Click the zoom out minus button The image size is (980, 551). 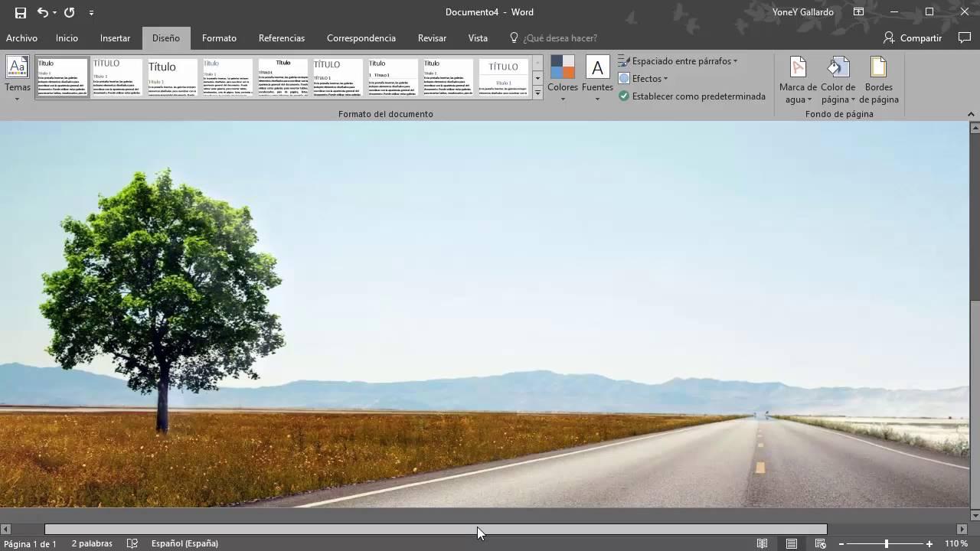(x=841, y=544)
